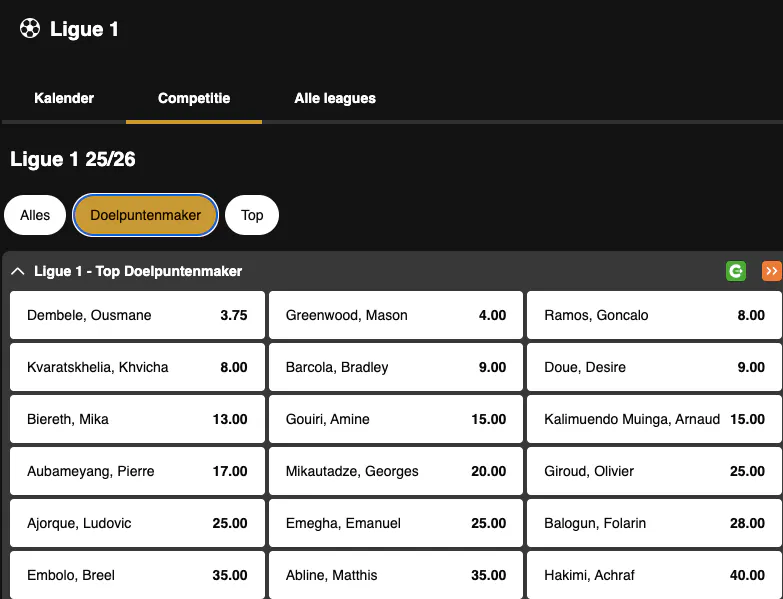Click the Abline, Matthis 35.00 selection
The image size is (783, 599).
396,575
